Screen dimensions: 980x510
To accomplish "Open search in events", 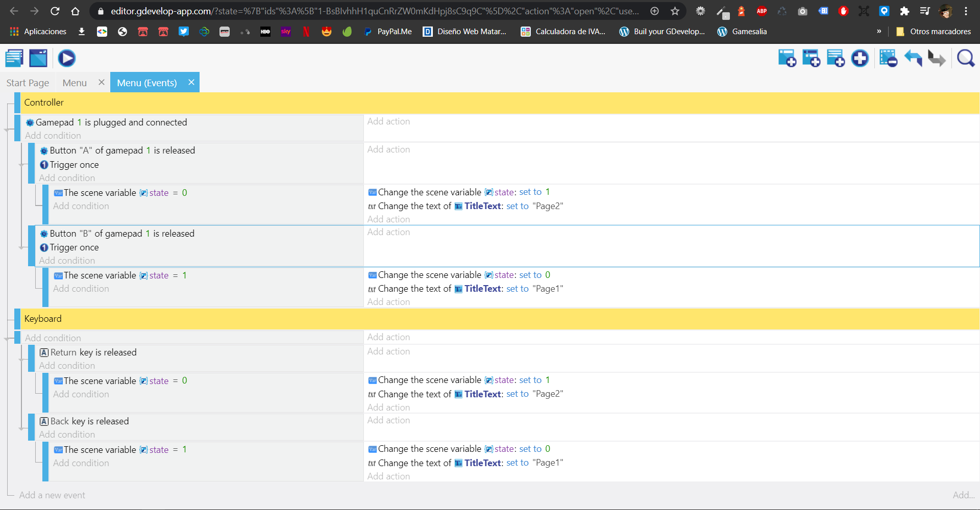I will click(966, 58).
